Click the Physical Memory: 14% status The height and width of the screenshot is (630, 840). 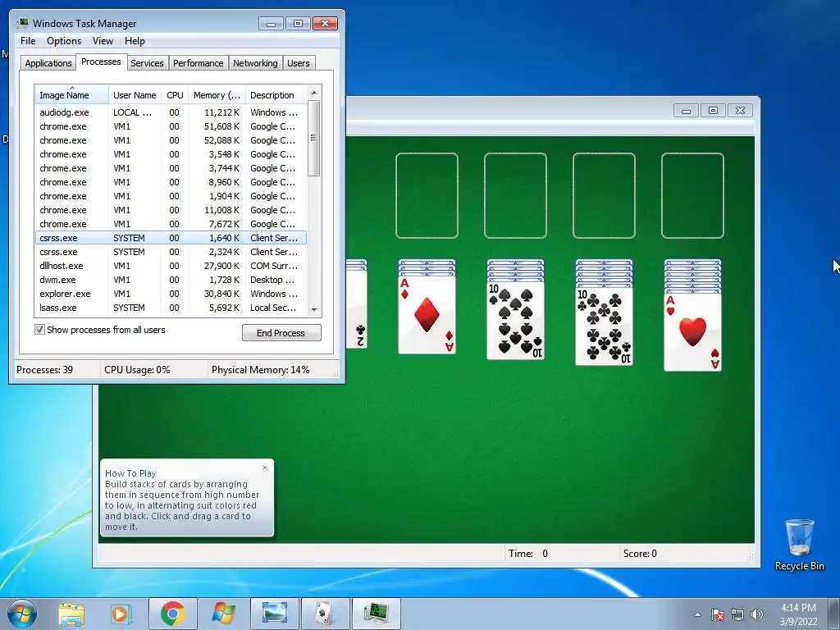tap(260, 370)
